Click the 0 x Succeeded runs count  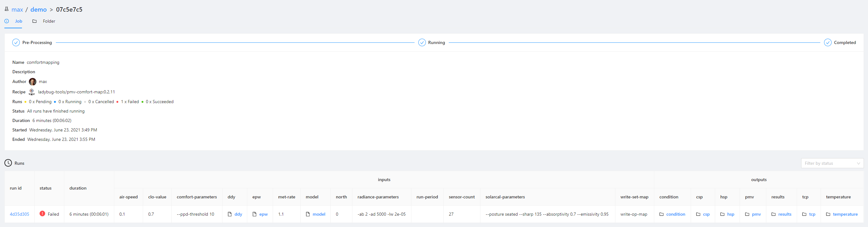(159, 102)
